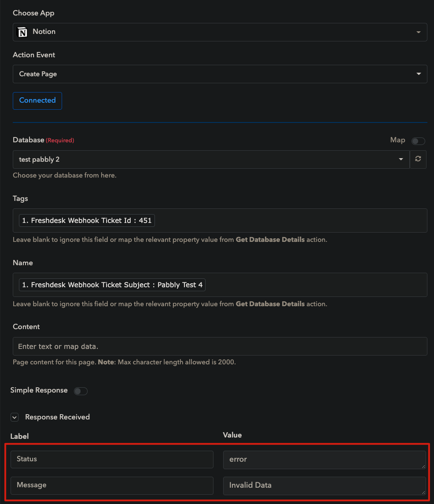434x504 pixels.
Task: Click the Status label field
Action: [x=112, y=460]
